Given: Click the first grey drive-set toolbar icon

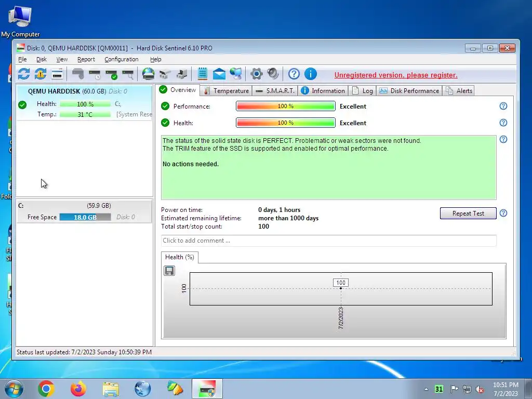Looking at the screenshot, I should 165,74.
